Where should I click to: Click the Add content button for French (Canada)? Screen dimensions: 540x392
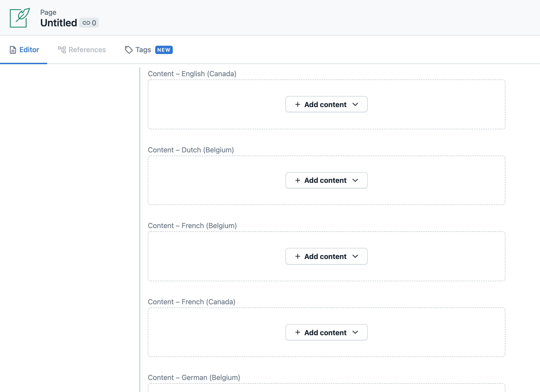[x=326, y=332]
